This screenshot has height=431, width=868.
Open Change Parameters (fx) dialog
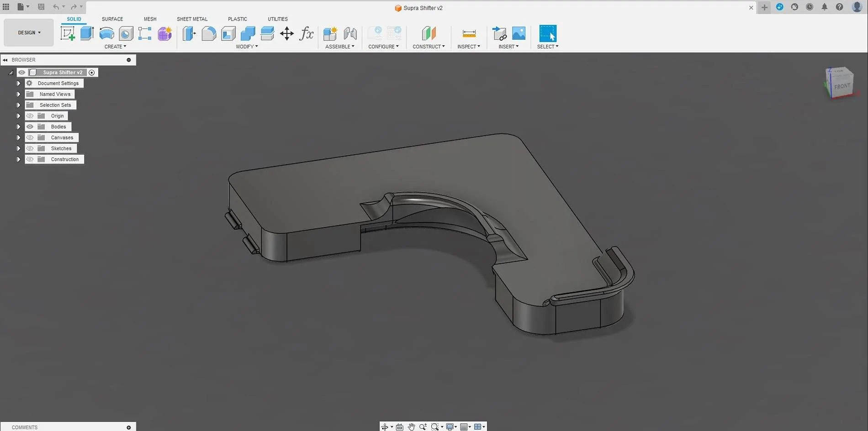[x=307, y=33]
